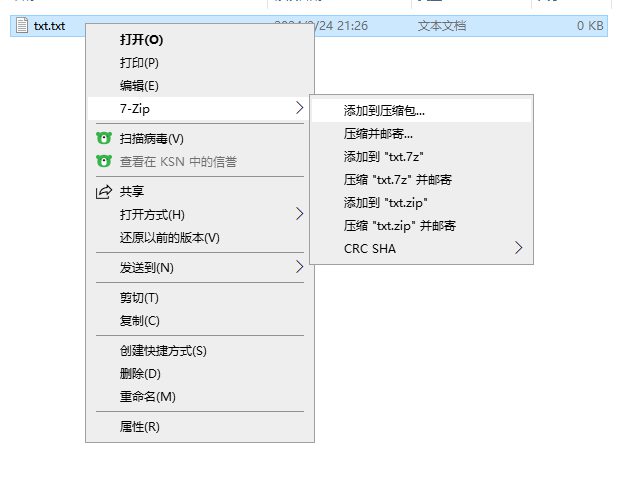This screenshot has width=635, height=484.
Task: Open 属性(R) for txt.txt
Action: click(139, 427)
